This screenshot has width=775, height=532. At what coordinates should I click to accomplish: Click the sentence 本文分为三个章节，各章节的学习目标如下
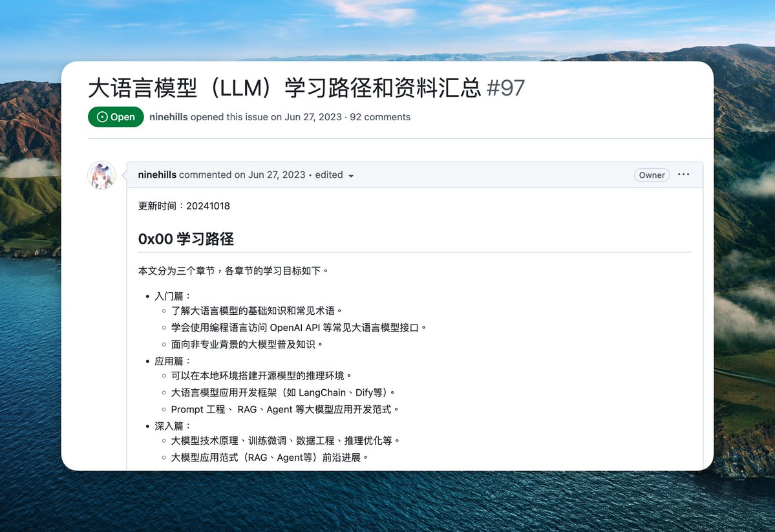(x=233, y=271)
